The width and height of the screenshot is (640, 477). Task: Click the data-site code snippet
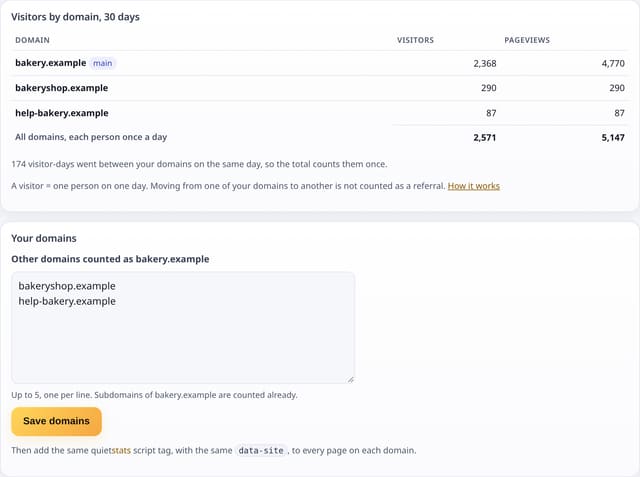261,450
